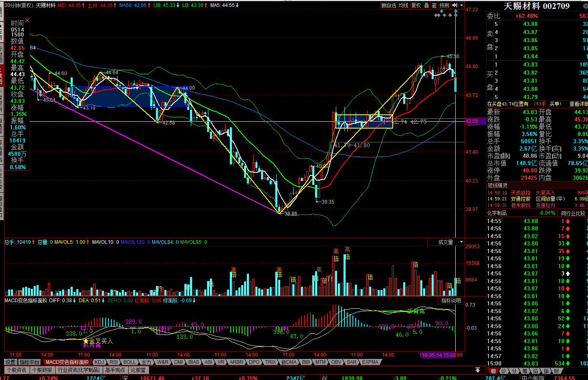This screenshot has width=588, height=380.
Task: Open the 高手观点 tab
Action: pyautogui.click(x=115, y=370)
